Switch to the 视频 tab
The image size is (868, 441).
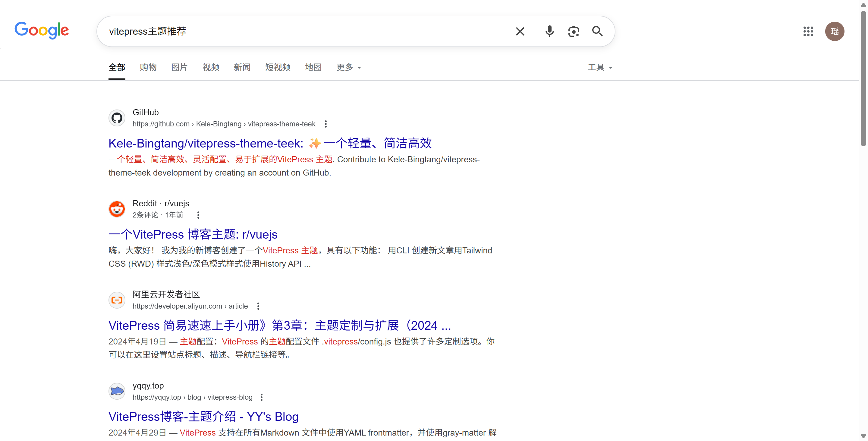pyautogui.click(x=211, y=68)
